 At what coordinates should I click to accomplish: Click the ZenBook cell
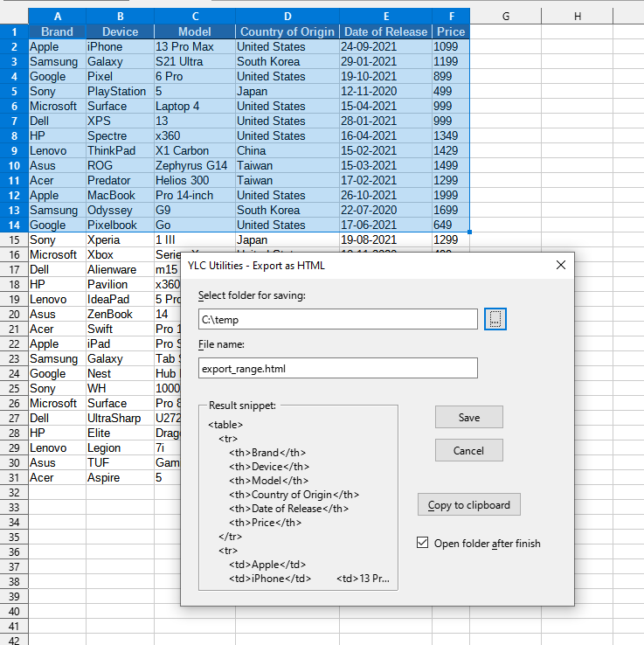[120, 314]
